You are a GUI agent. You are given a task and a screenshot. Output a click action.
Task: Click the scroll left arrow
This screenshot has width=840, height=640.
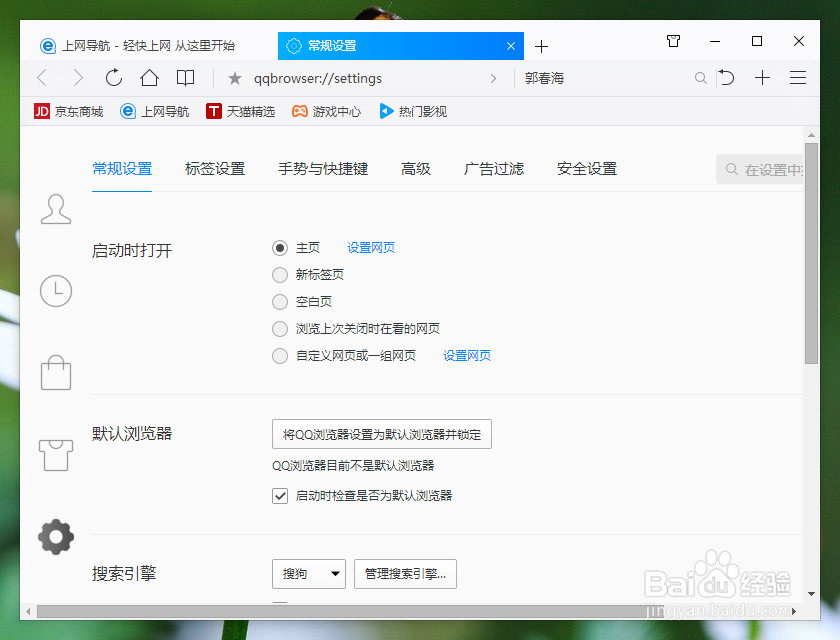[x=28, y=611]
